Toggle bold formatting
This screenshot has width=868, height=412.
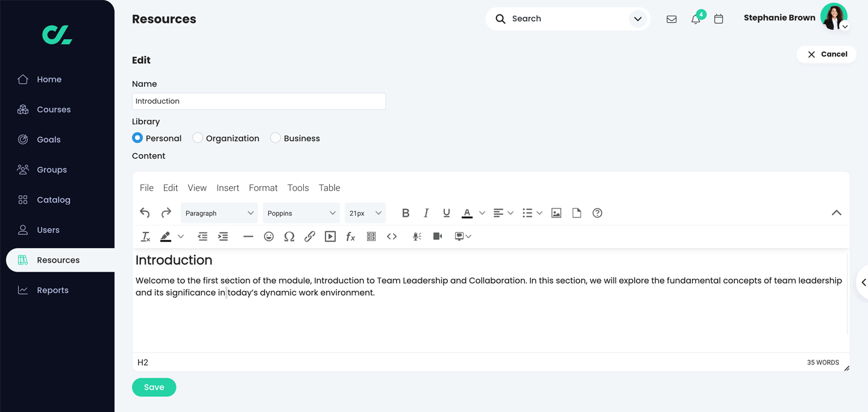click(406, 213)
